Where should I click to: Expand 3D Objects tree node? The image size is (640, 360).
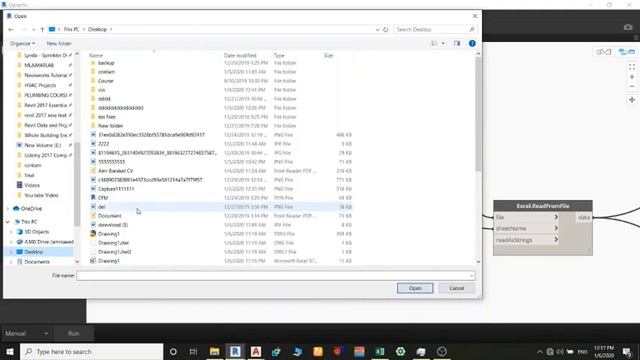[11, 232]
